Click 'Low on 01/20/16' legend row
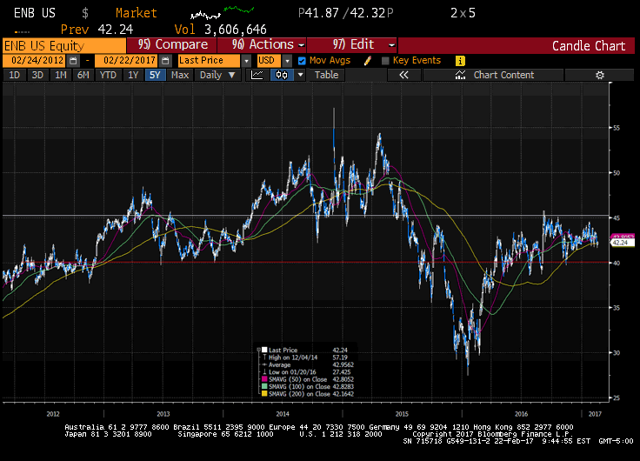Viewport: 640px width, 461px height. coord(307,372)
